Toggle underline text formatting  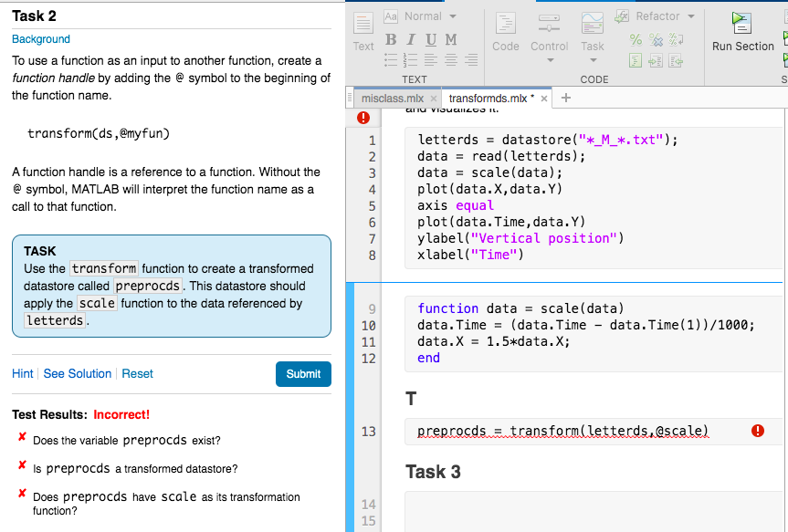[x=430, y=39]
